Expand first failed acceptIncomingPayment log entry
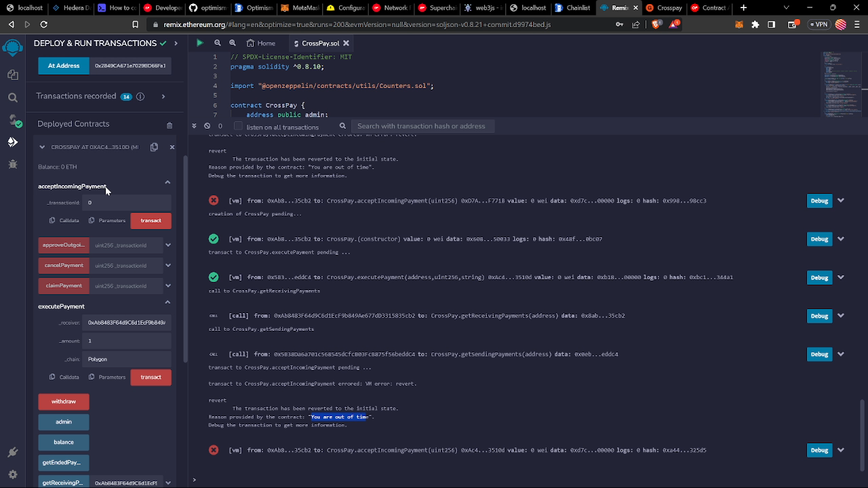The image size is (868, 488). (841, 201)
